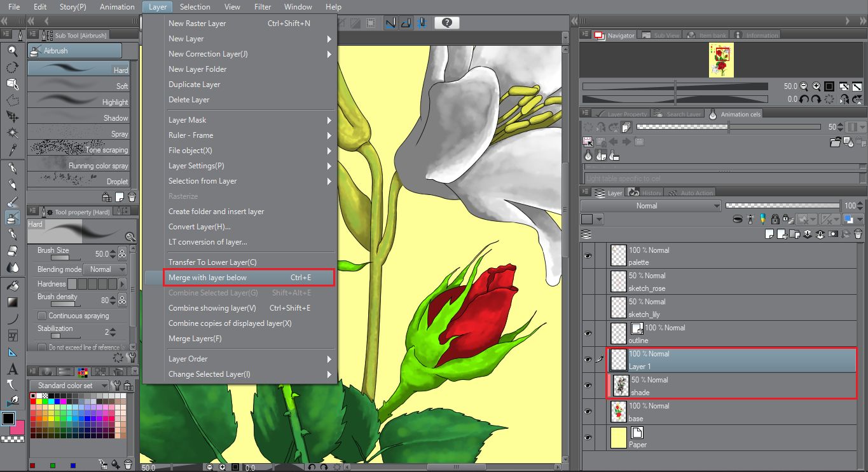
Task: Switch to the History tab
Action: [645, 192]
